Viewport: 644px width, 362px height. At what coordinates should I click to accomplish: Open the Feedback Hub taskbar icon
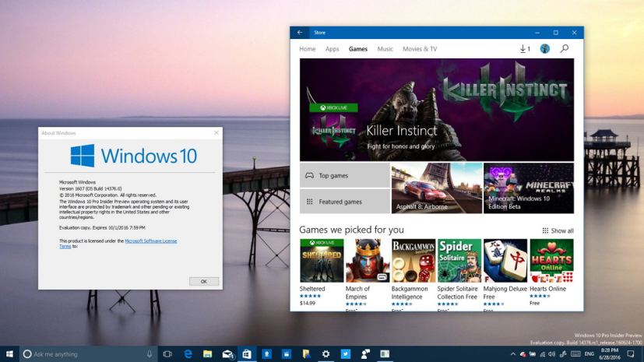click(x=365, y=353)
